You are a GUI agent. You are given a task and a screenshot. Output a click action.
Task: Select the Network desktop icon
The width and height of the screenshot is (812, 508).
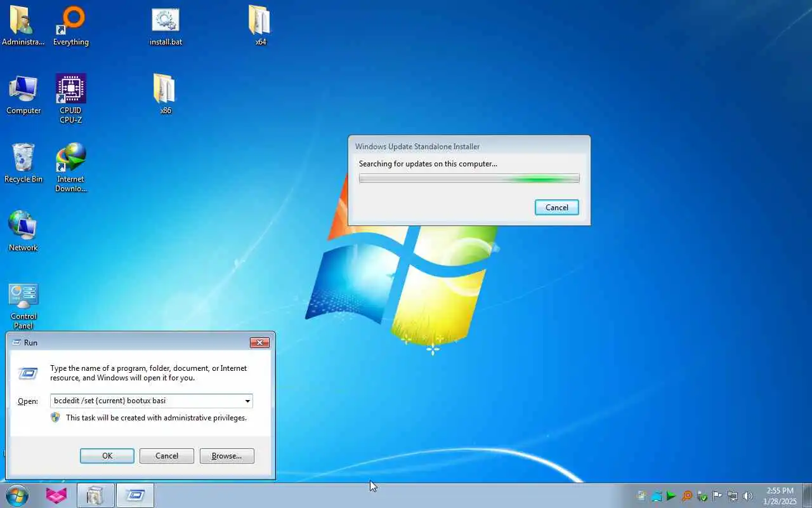(23, 231)
